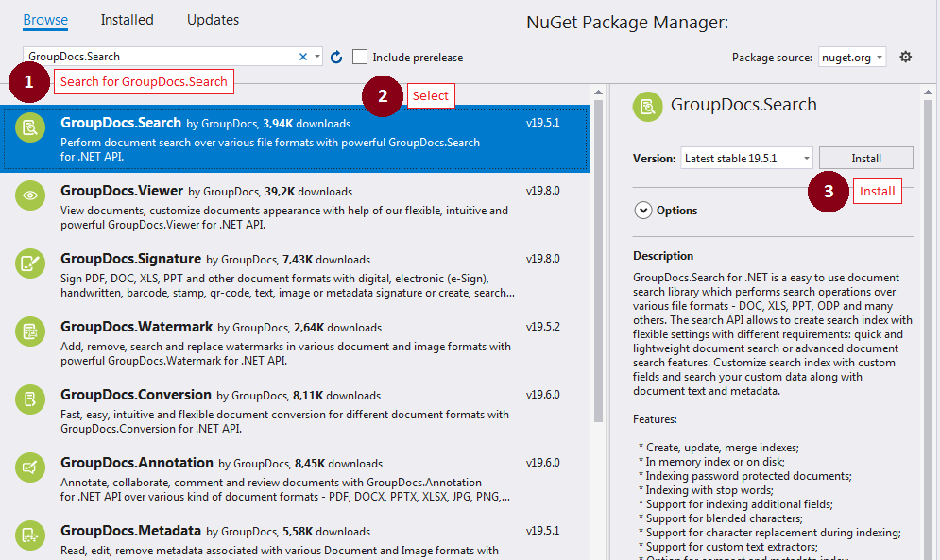Click the GroupDocs.Watermark package icon
Image resolution: width=940 pixels, height=560 pixels.
(30, 331)
